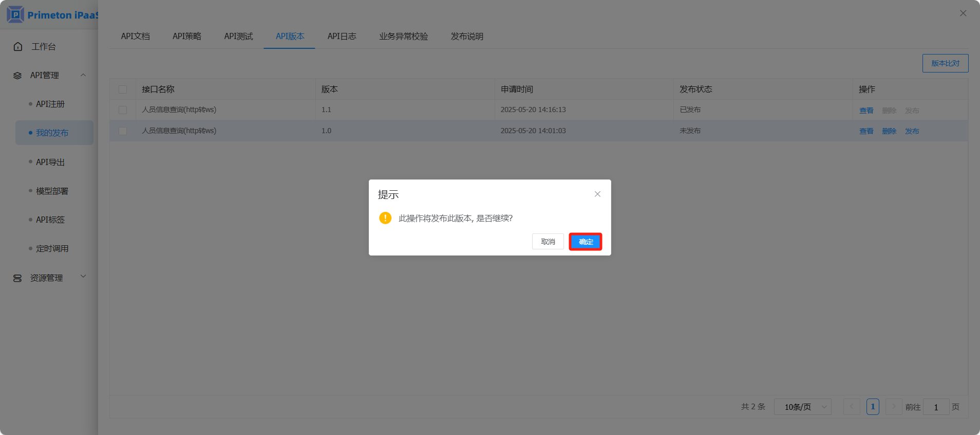Switch to the API策略 tab
The height and width of the screenshot is (435, 980).
[x=187, y=37]
